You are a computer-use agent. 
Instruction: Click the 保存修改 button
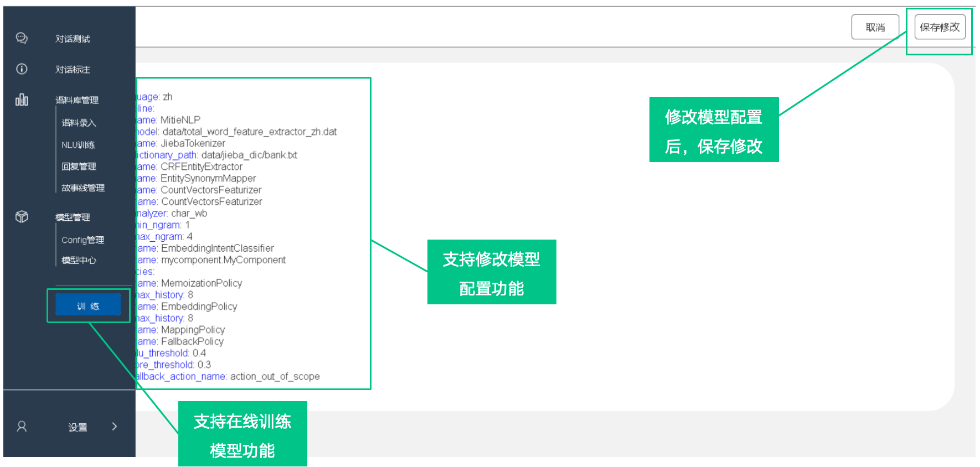[940, 27]
